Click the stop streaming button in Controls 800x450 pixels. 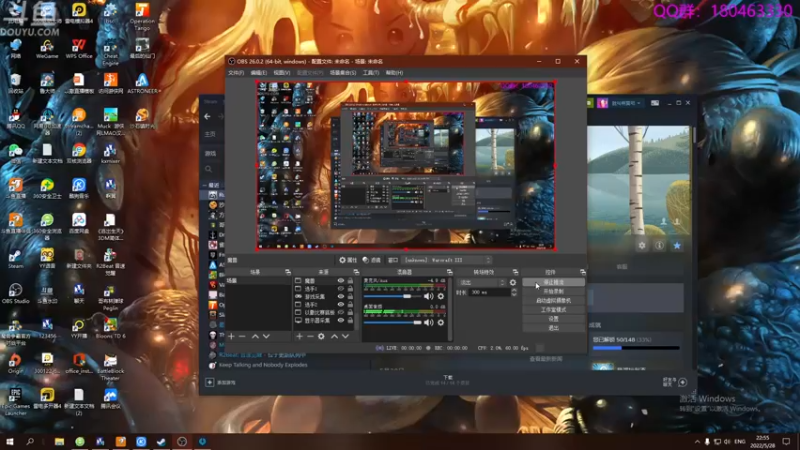(x=554, y=282)
